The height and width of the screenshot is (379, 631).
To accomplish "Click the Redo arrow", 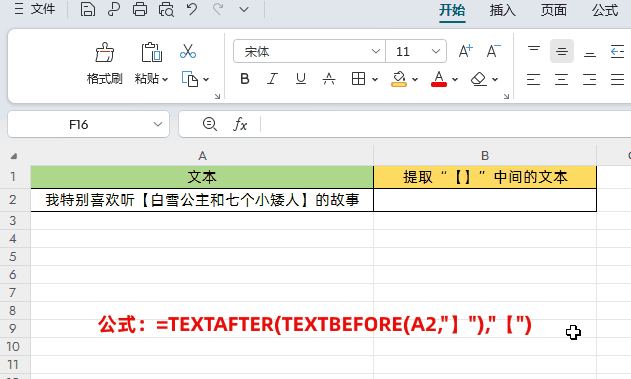I will click(x=218, y=9).
